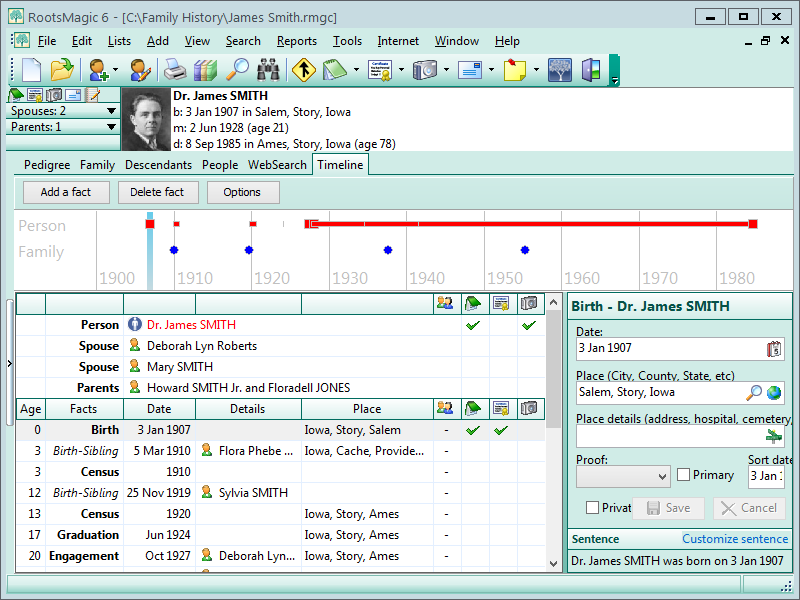Toggle the Private checkbox
This screenshot has width=800, height=600.
(x=593, y=508)
